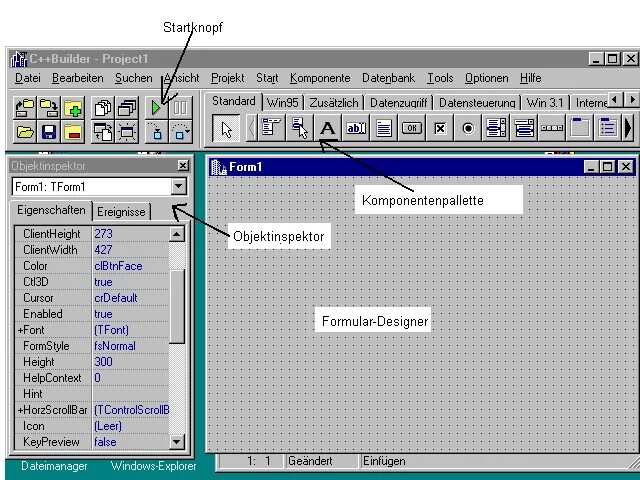Expand the +HorzScrollBar property
The width and height of the screenshot is (640, 480).
click(20, 410)
